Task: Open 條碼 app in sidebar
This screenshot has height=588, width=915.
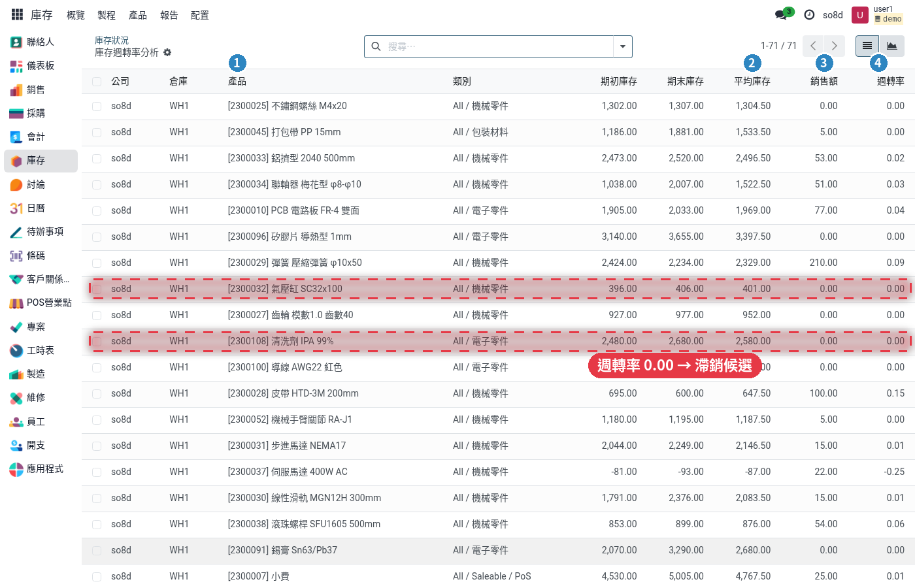Action: pyautogui.click(x=41, y=255)
